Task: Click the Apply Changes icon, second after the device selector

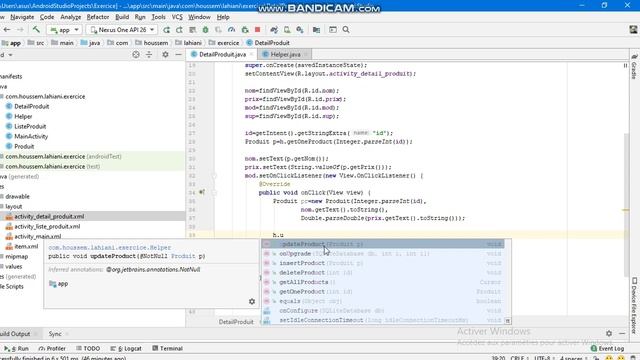Action: (179, 30)
